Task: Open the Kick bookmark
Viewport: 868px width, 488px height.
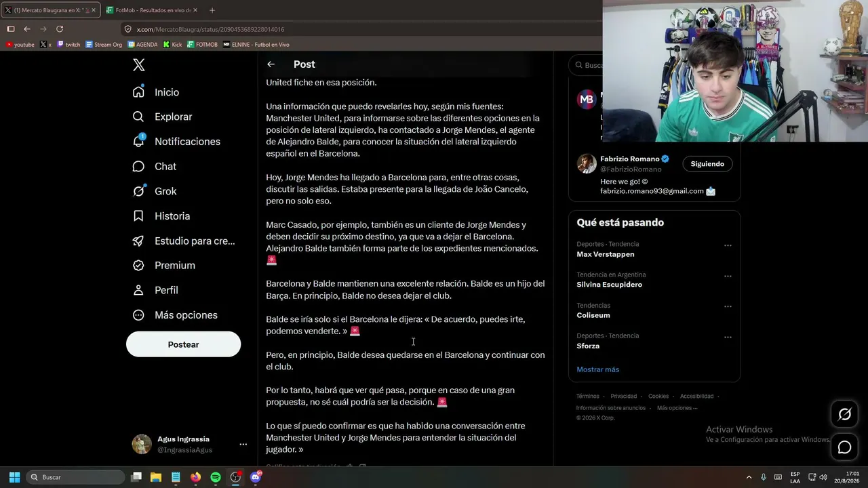Action: click(172, 45)
